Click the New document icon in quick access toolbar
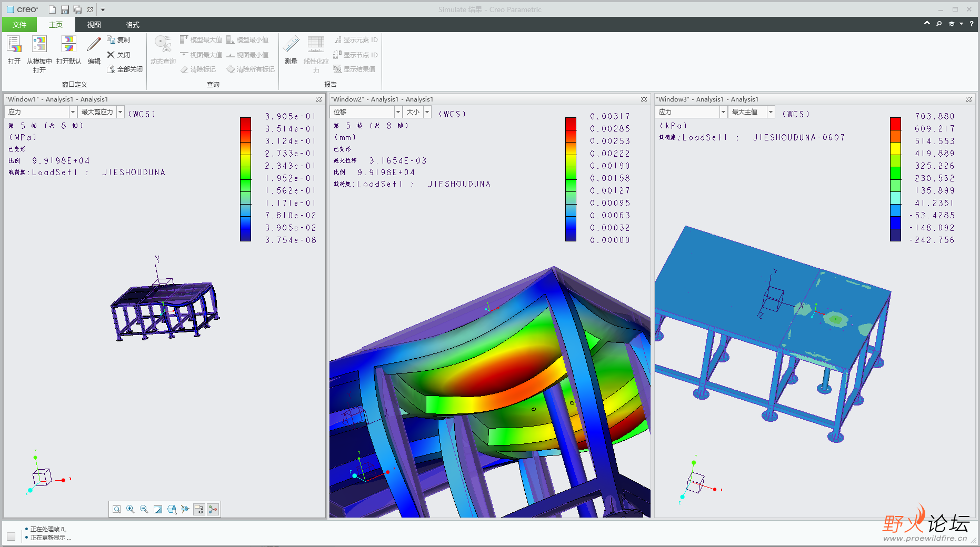 tap(52, 9)
